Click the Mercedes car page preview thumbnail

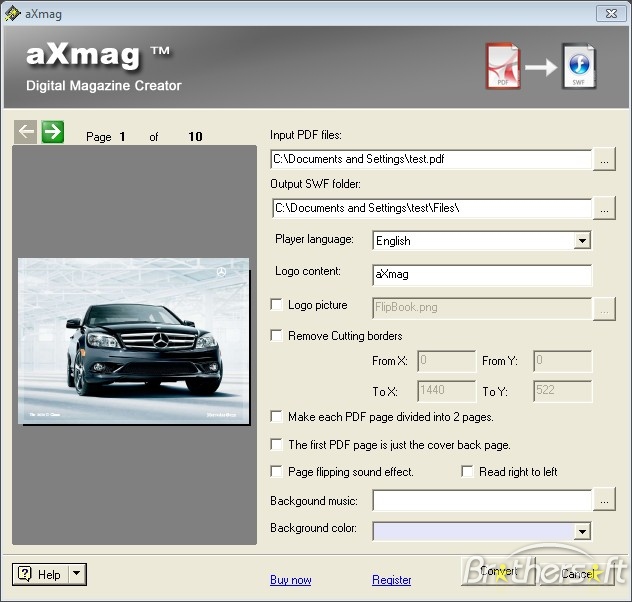coord(133,341)
